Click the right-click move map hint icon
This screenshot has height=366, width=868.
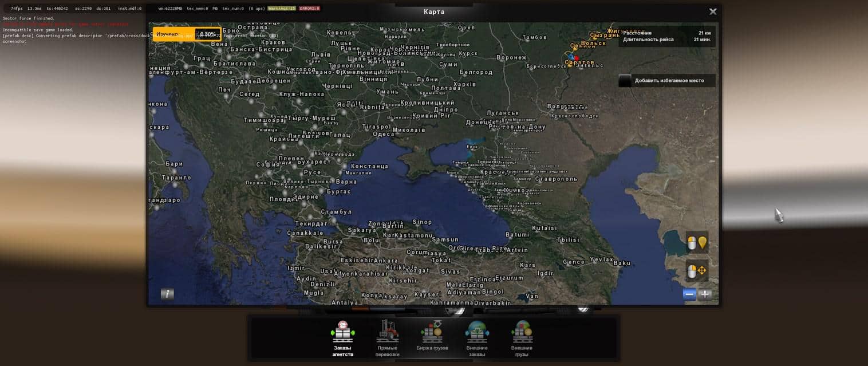click(697, 270)
